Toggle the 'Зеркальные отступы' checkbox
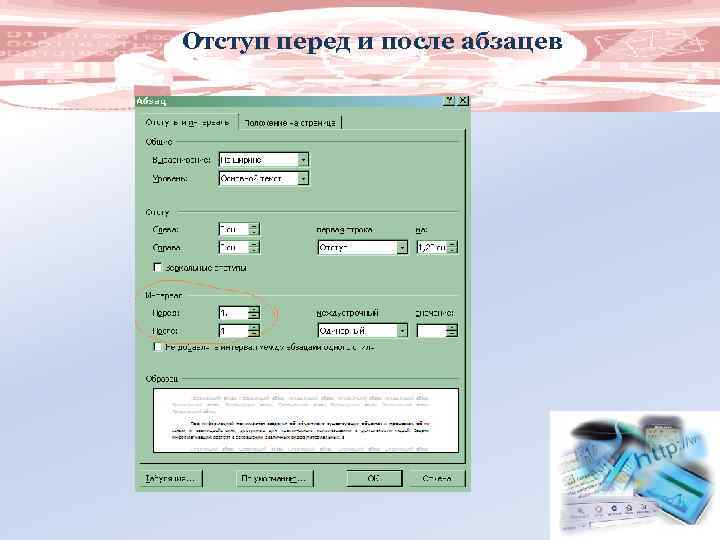The height and width of the screenshot is (540, 720). tap(158, 267)
